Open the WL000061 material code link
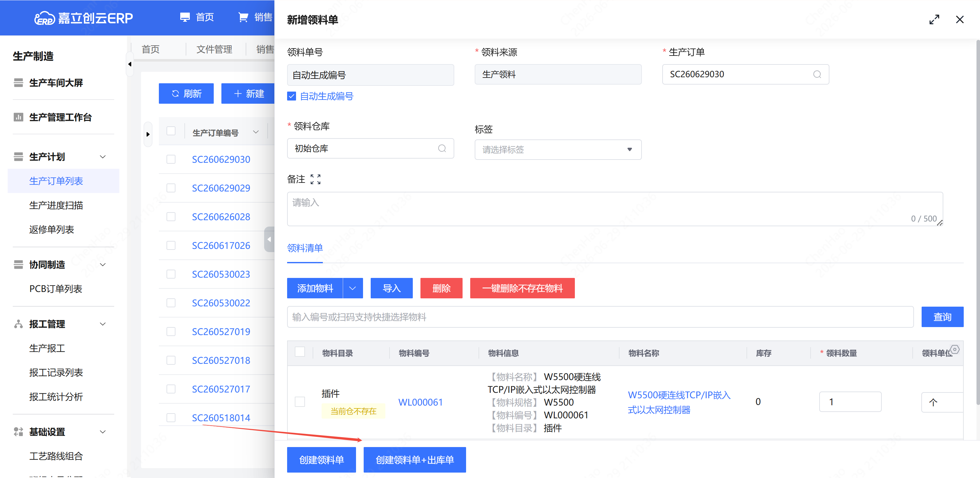 (x=420, y=402)
